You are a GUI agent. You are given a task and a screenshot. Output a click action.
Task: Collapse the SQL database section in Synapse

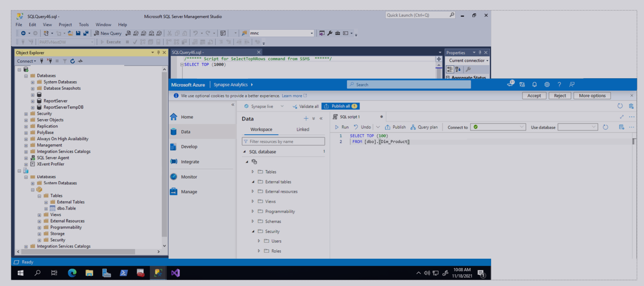244,152
